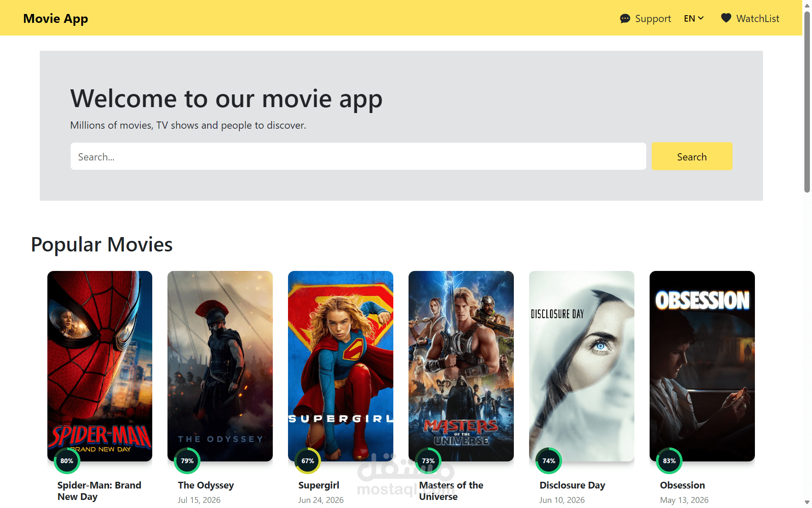The height and width of the screenshot is (508, 812).
Task: Open the Masters of the Universe poster
Action: click(461, 366)
